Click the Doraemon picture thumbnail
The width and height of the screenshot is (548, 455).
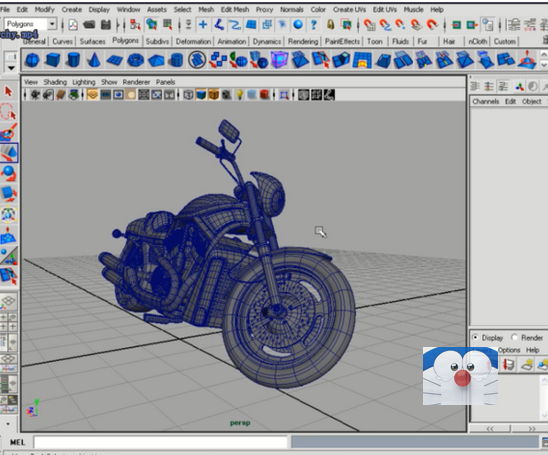[460, 376]
